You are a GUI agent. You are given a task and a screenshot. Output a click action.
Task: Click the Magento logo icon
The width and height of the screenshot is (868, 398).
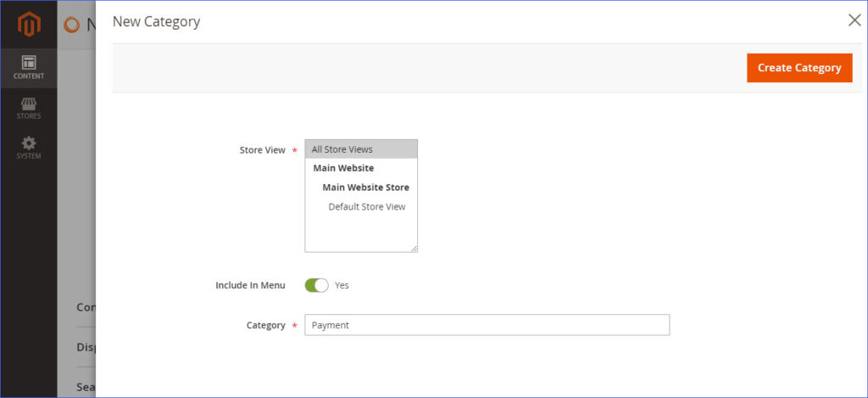pos(29,24)
